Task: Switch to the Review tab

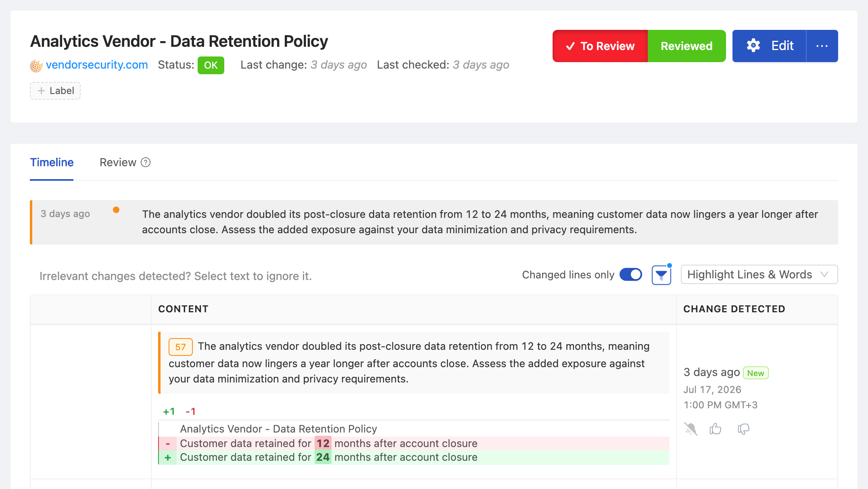Action: [x=118, y=162]
